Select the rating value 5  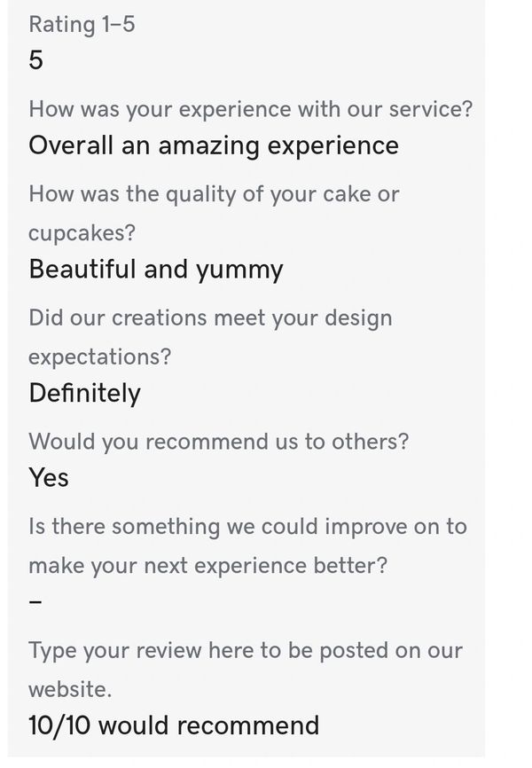coord(35,60)
